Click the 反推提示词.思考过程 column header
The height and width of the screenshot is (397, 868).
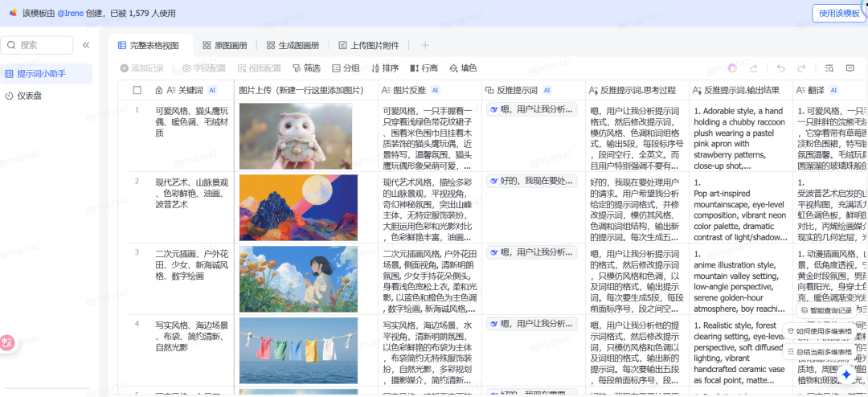(637, 90)
